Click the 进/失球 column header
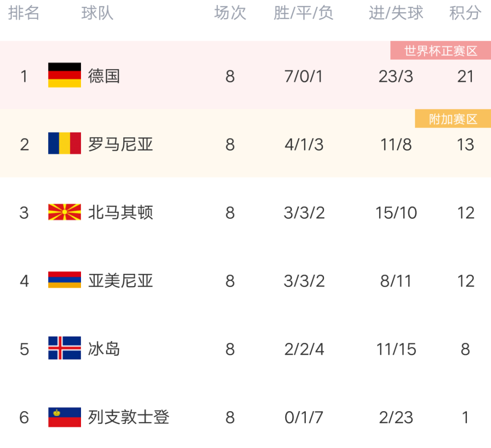491x448 pixels. click(x=396, y=13)
